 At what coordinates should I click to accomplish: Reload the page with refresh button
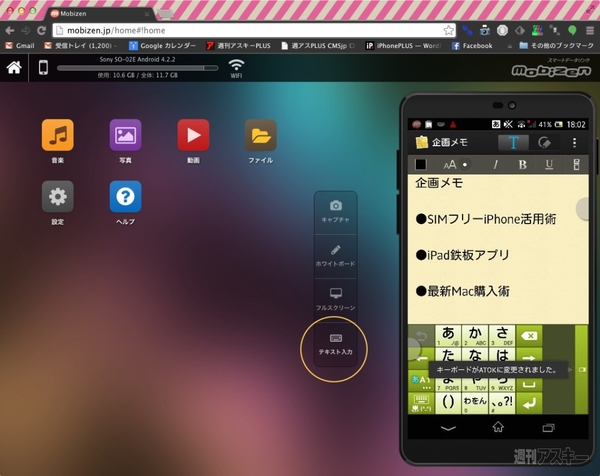tap(41, 30)
